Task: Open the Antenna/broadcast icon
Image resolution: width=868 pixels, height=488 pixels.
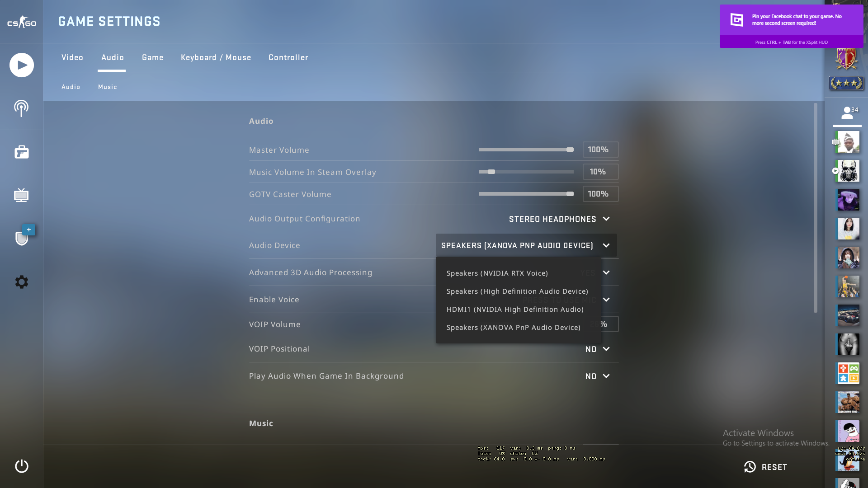Action: 21,108
